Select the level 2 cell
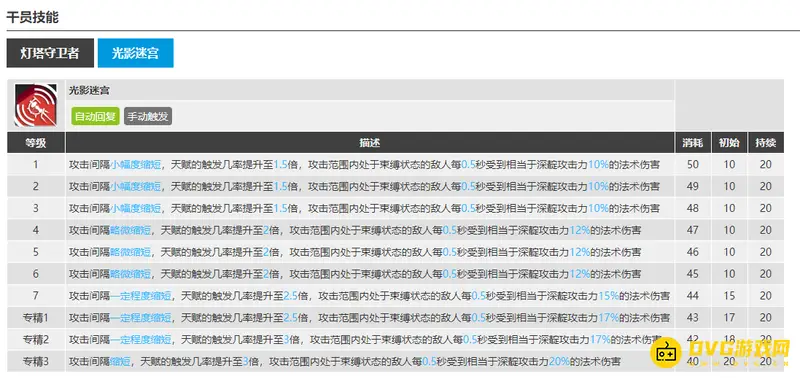Image resolution: width=800 pixels, height=378 pixels. tap(36, 187)
